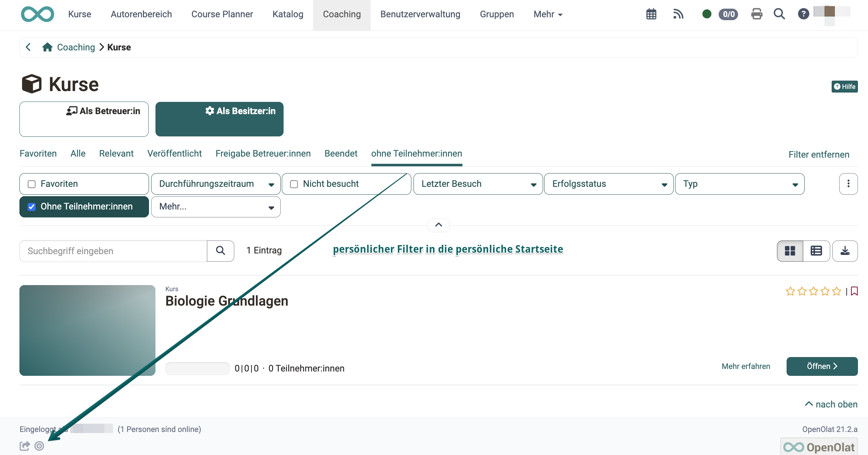This screenshot has width=868, height=455.
Task: Click the Filter entfernen link
Action: click(x=819, y=155)
